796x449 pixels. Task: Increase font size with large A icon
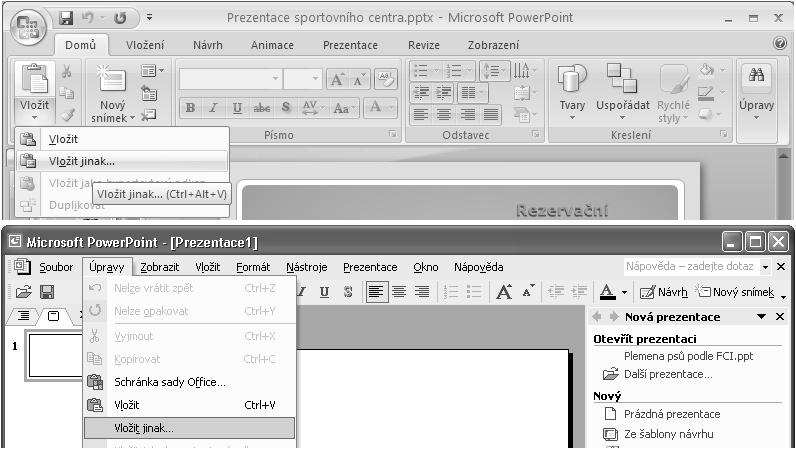[x=337, y=80]
